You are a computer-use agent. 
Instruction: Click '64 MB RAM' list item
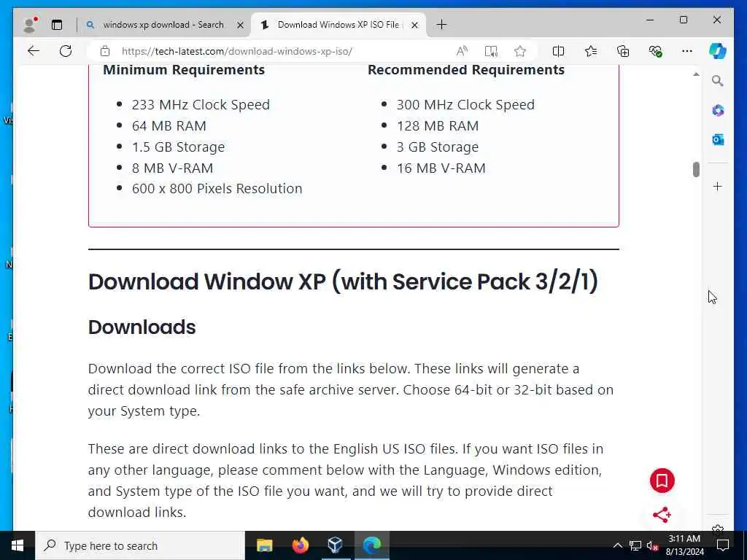(x=169, y=125)
